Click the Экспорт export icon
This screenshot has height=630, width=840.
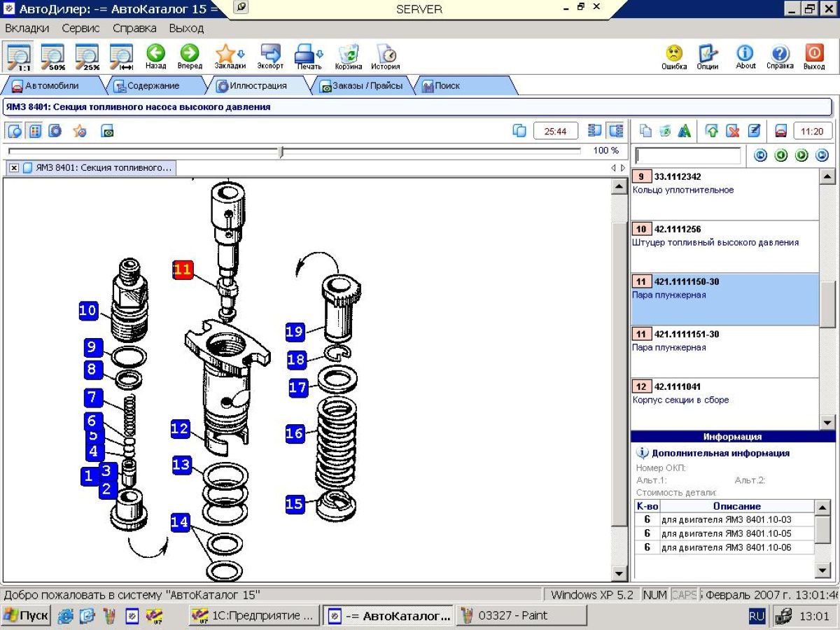pos(270,57)
